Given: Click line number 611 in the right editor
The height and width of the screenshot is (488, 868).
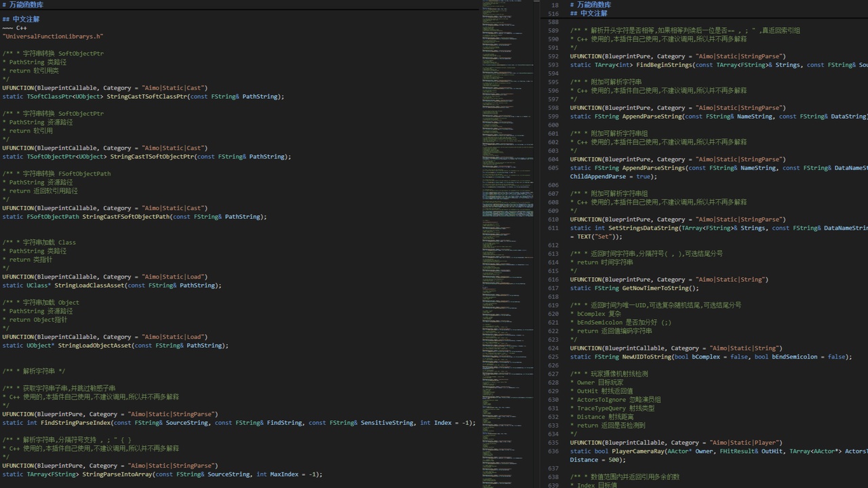Looking at the screenshot, I should pyautogui.click(x=553, y=228).
